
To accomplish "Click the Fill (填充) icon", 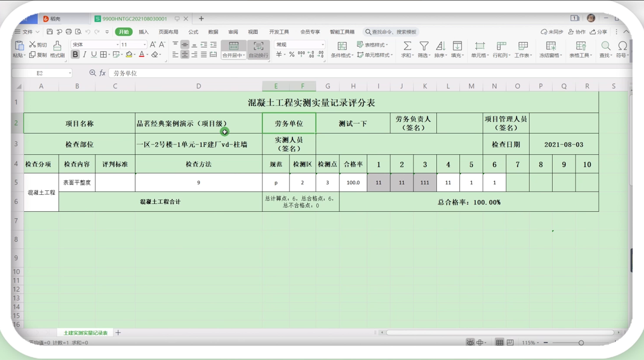I will (457, 46).
